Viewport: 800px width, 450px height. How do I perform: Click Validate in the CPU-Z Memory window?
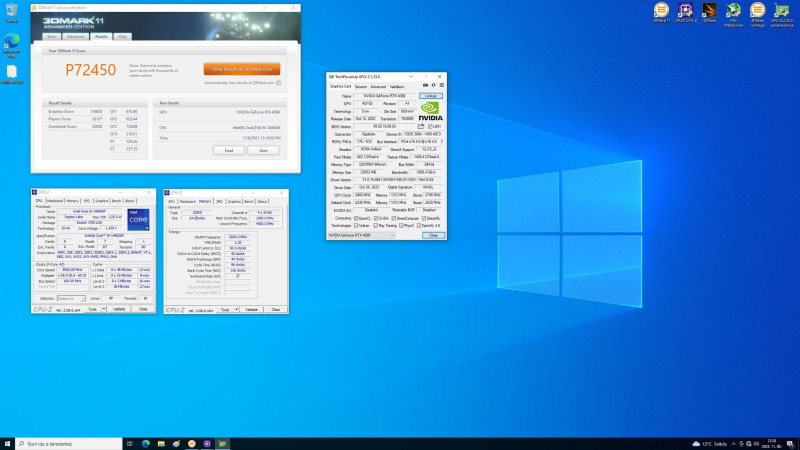(x=252, y=310)
